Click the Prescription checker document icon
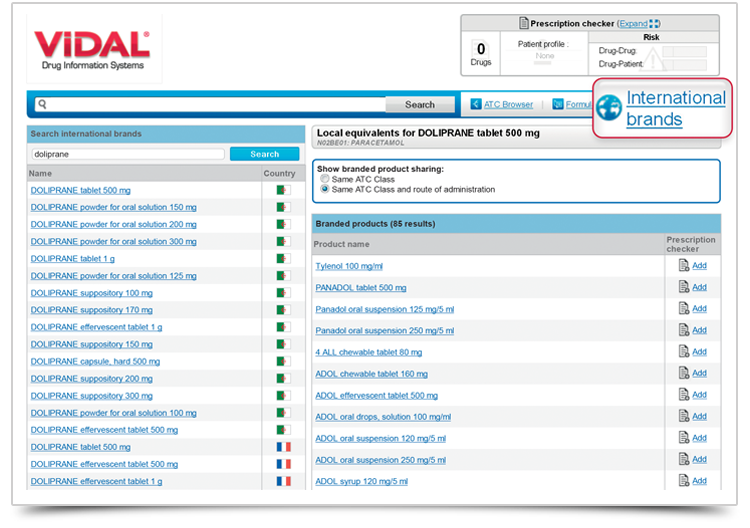The image size is (750, 528). tap(524, 23)
